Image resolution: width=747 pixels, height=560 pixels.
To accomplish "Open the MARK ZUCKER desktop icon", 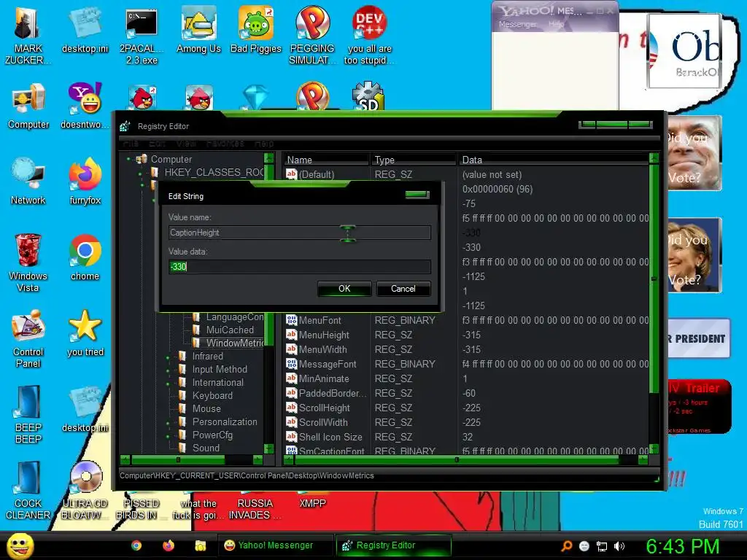I will pyautogui.click(x=28, y=36).
